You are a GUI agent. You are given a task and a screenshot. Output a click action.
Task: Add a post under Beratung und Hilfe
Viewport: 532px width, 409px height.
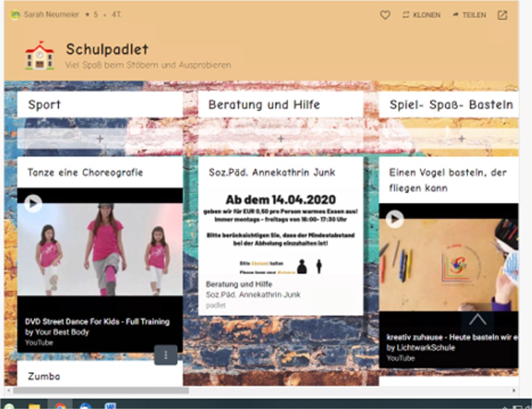(280, 139)
